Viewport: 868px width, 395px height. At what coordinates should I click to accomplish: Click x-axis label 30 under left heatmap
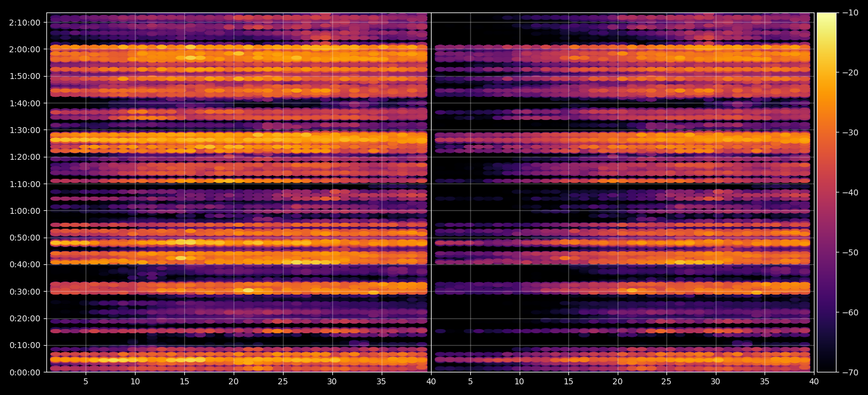point(332,381)
